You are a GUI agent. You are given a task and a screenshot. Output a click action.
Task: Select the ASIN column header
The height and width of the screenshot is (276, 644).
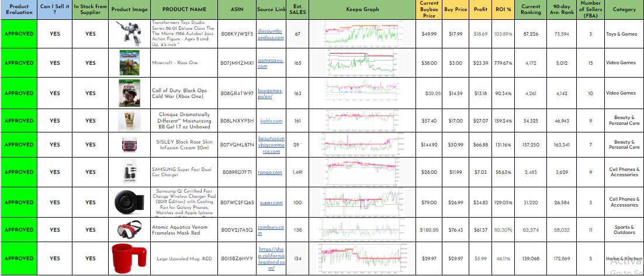237,9
